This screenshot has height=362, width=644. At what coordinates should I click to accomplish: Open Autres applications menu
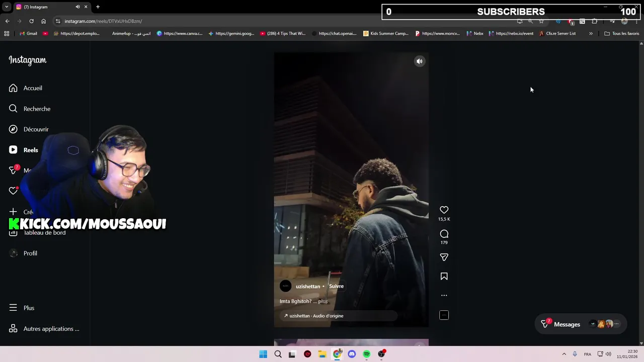(x=44, y=329)
